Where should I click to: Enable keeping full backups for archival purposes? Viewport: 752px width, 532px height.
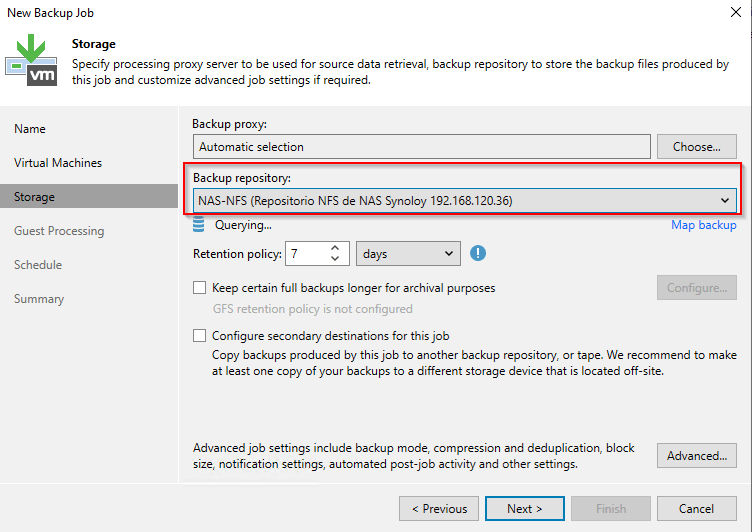pos(200,288)
